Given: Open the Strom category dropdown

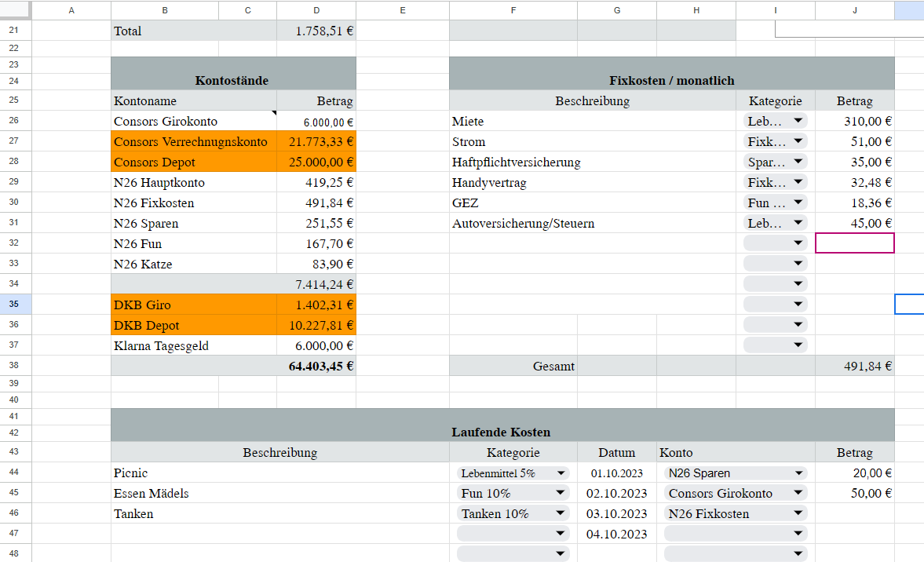Looking at the screenshot, I should 775,141.
